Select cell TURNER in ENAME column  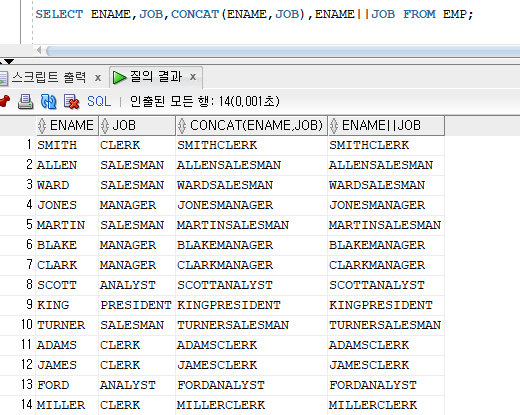pyautogui.click(x=67, y=325)
